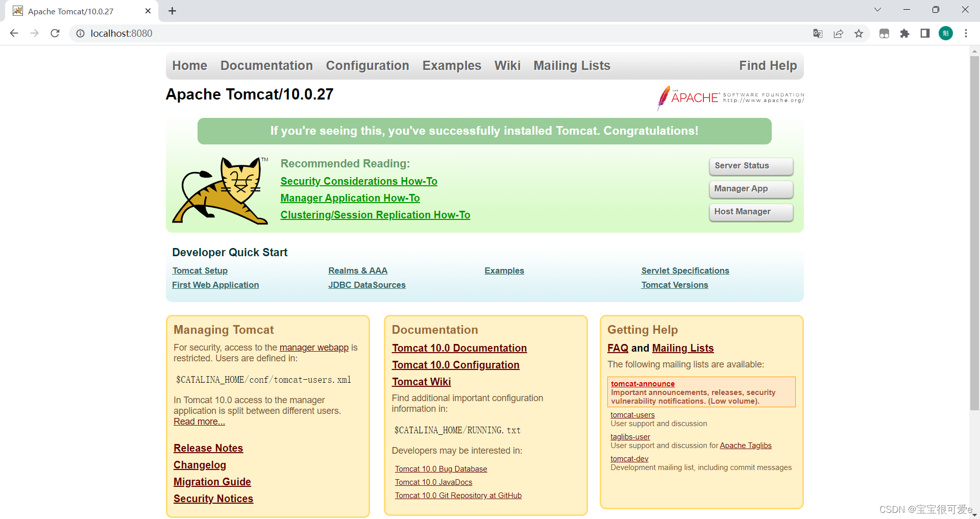This screenshot has height=519, width=980.
Task: Open the Tomcat Setup link
Action: click(x=200, y=270)
